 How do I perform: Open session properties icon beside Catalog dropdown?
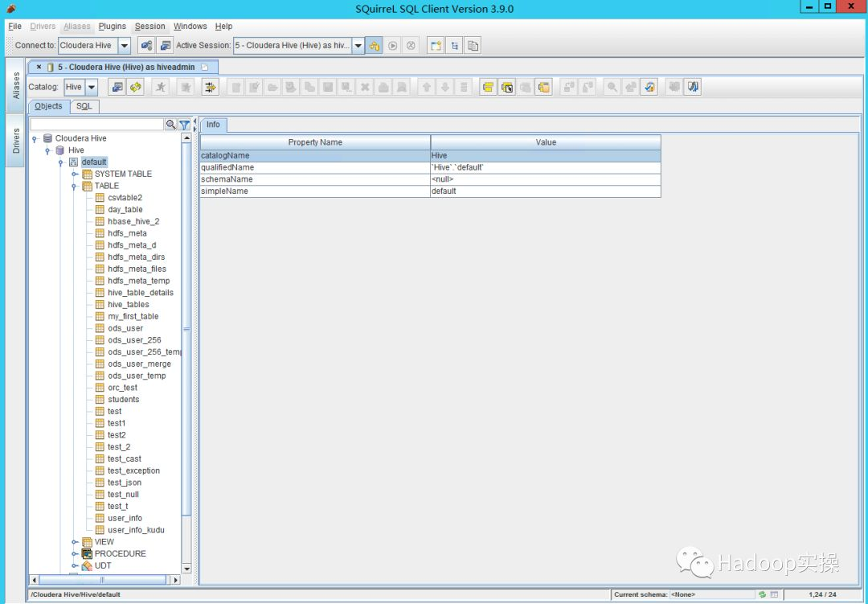click(117, 87)
